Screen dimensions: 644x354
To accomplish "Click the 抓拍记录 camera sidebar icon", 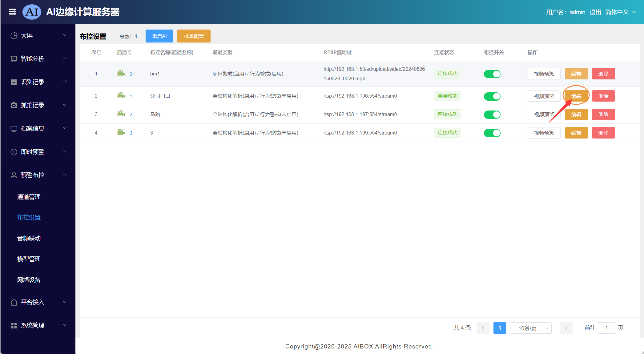I will pyautogui.click(x=14, y=105).
